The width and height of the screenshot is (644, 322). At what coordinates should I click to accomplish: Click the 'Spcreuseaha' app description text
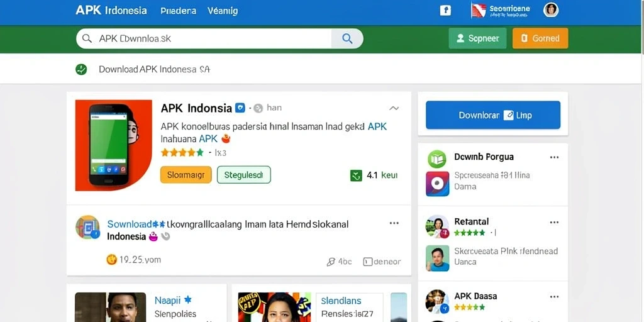pos(492,180)
